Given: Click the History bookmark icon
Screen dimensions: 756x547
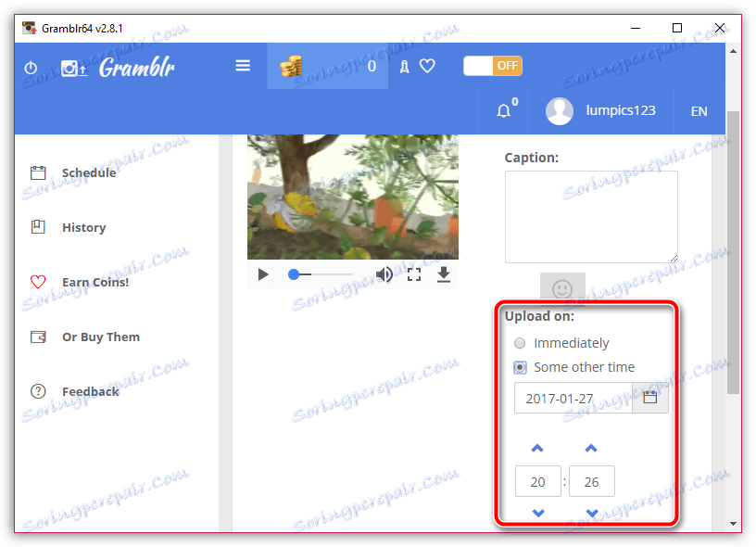Looking at the screenshot, I should point(38,227).
